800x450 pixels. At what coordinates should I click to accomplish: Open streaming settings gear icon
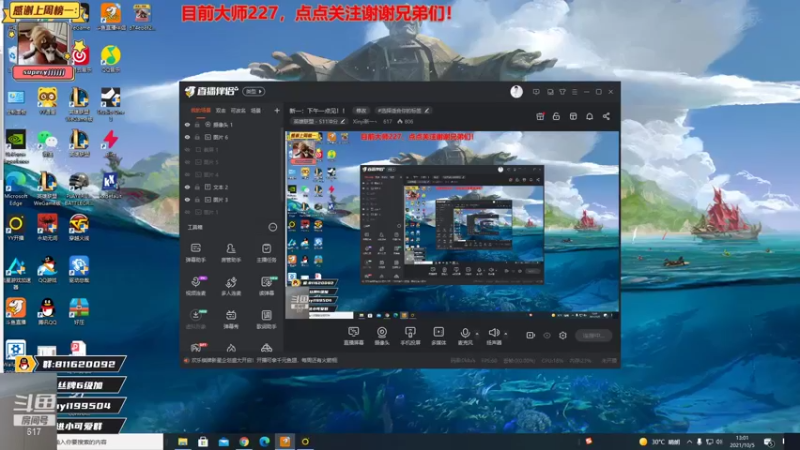pos(563,335)
